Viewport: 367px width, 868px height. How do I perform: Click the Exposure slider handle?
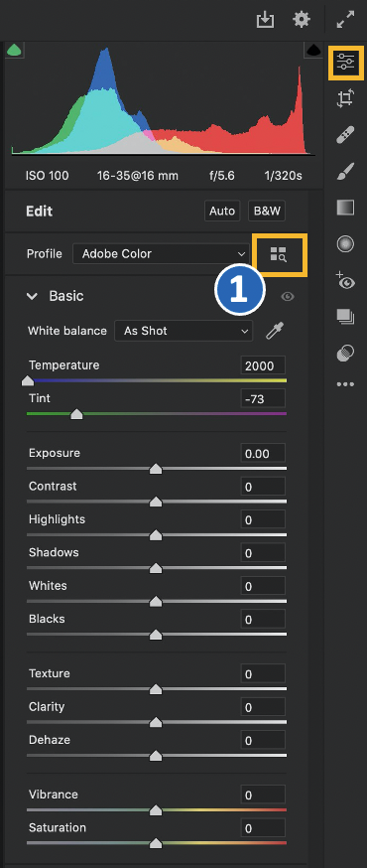[156, 469]
